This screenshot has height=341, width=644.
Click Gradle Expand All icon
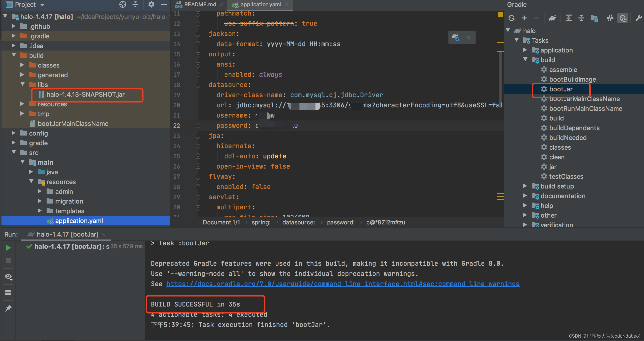click(x=569, y=18)
